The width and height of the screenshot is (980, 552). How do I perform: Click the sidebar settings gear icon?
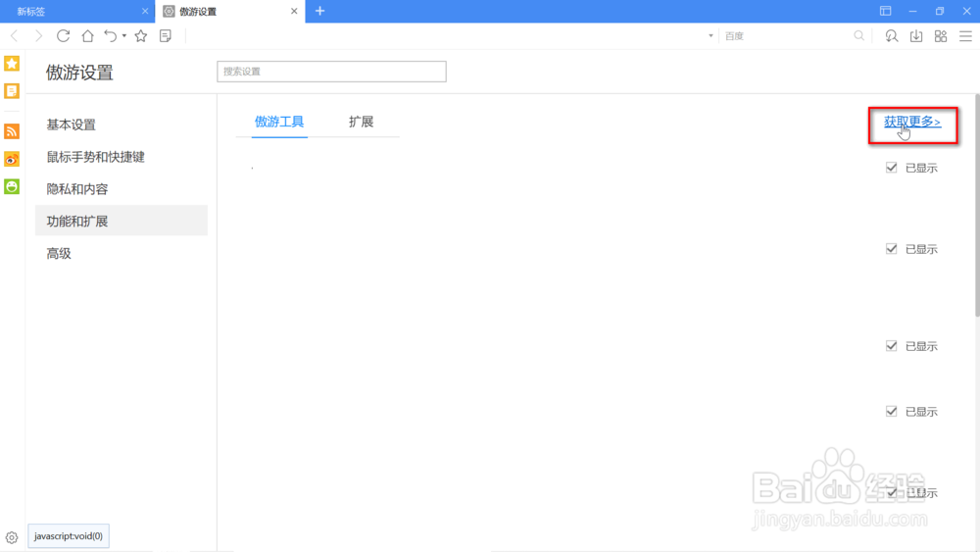click(x=12, y=537)
